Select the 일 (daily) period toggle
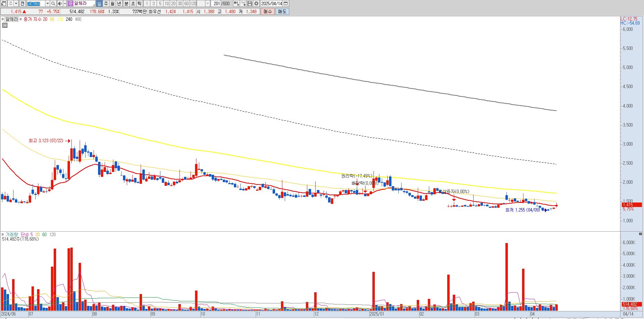 (x=99, y=3)
